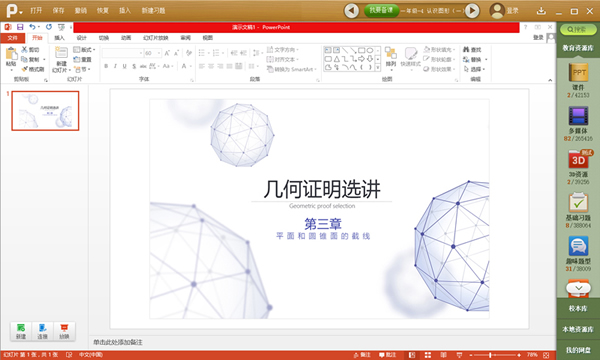
Task: Select slide 1 thumbnail
Action: pos(45,111)
